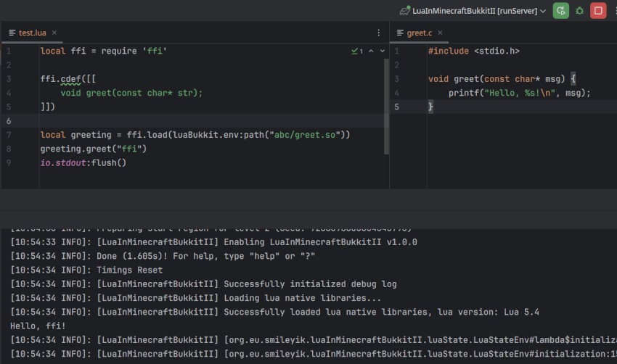The width and height of the screenshot is (617, 364).
Task: Jump to the next highlighted problem
Action: 382,51
